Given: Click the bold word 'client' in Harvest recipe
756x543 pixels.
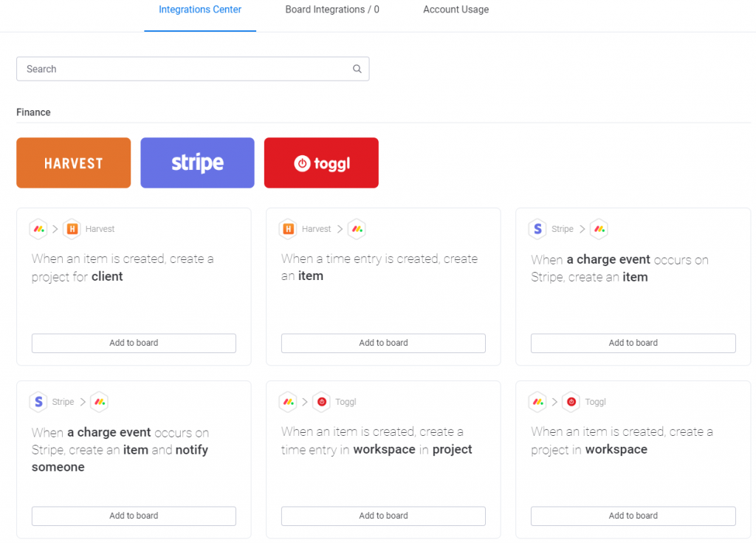Looking at the screenshot, I should [x=107, y=276].
